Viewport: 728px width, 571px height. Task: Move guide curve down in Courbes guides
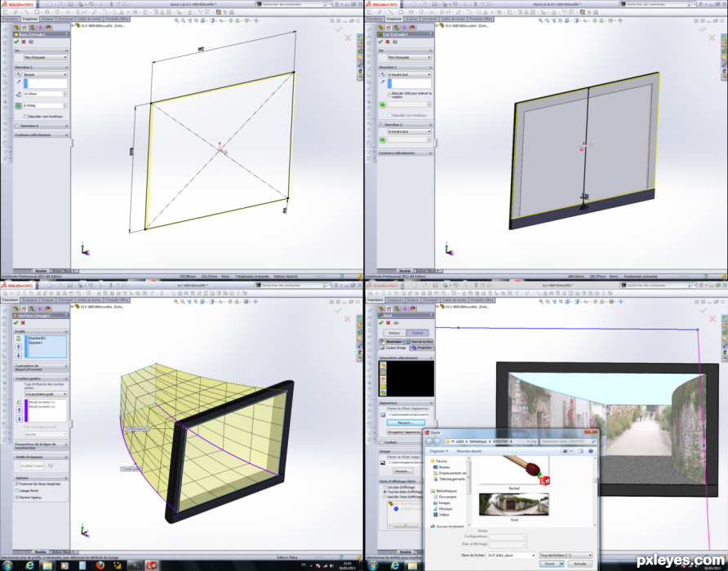19,418
